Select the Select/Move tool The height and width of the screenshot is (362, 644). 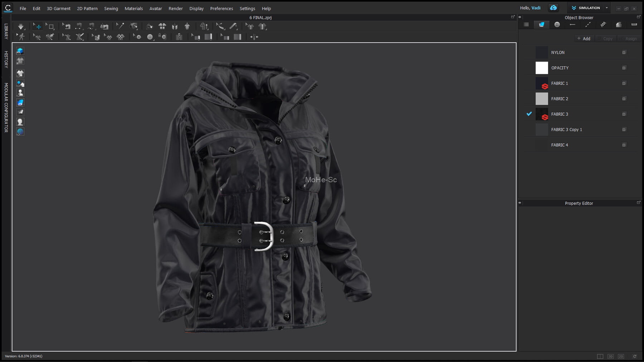(37, 26)
